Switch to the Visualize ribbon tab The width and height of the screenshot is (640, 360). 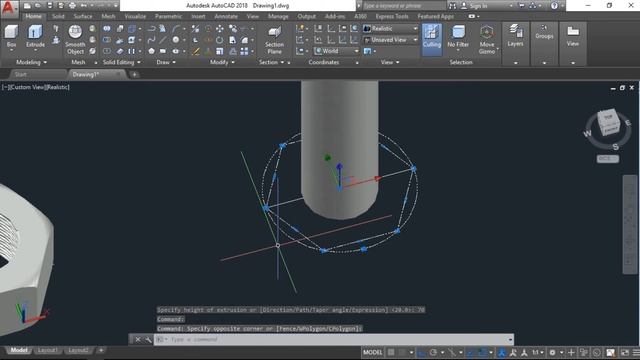pyautogui.click(x=135, y=16)
